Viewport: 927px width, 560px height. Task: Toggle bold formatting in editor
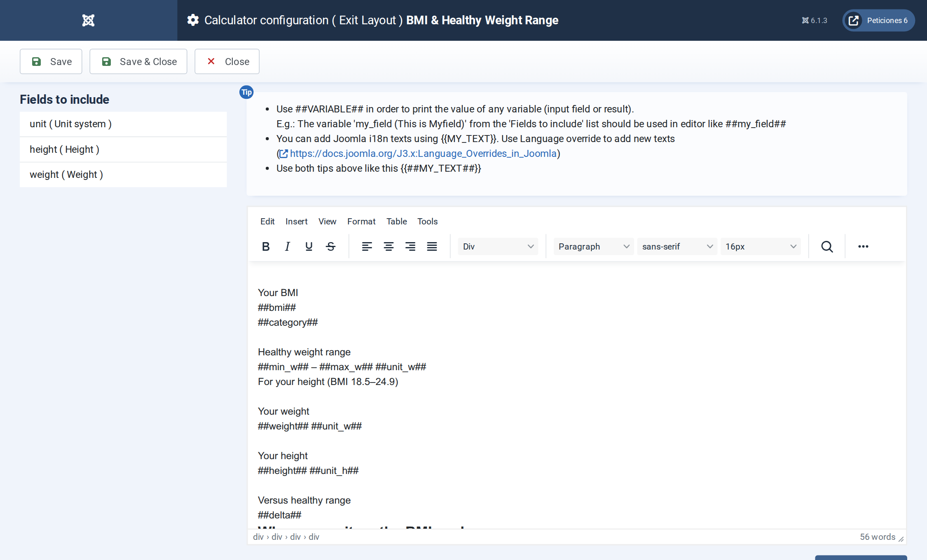pyautogui.click(x=266, y=246)
